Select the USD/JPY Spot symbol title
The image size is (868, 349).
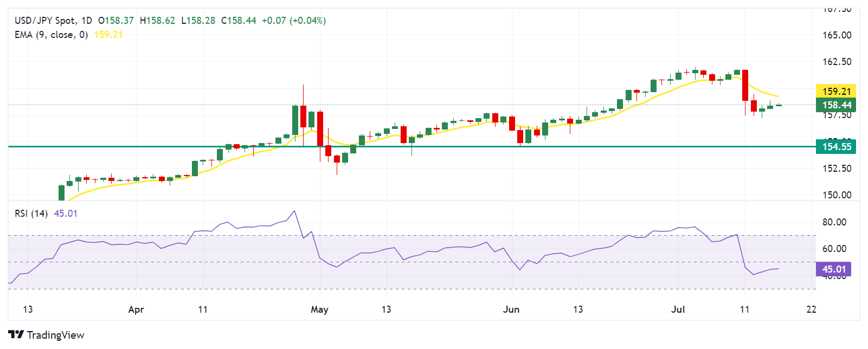tap(46, 21)
